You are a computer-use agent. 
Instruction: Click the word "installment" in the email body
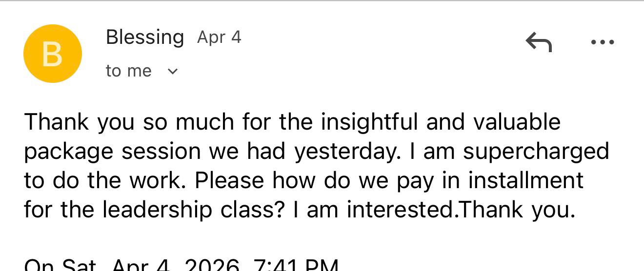[526, 180]
